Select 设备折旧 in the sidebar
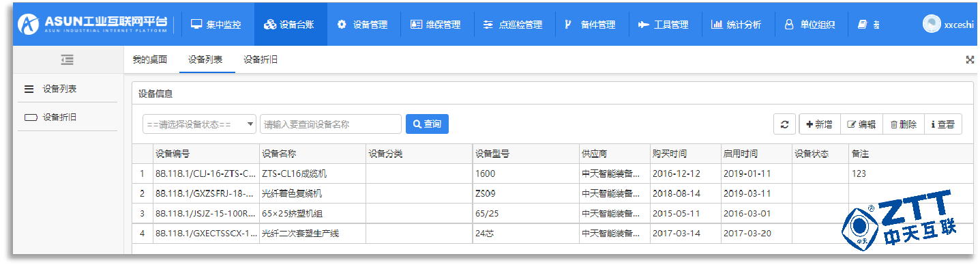This screenshot has height=265, width=980. point(67,117)
